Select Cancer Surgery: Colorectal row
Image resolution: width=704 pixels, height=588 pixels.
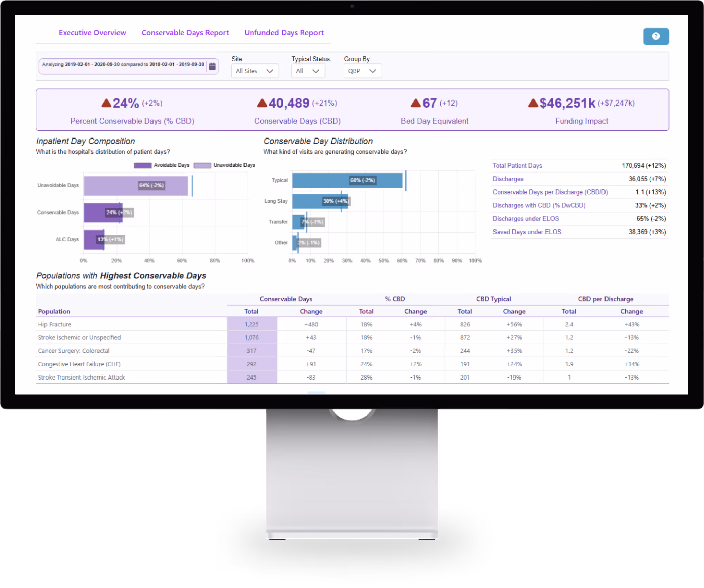(x=352, y=351)
